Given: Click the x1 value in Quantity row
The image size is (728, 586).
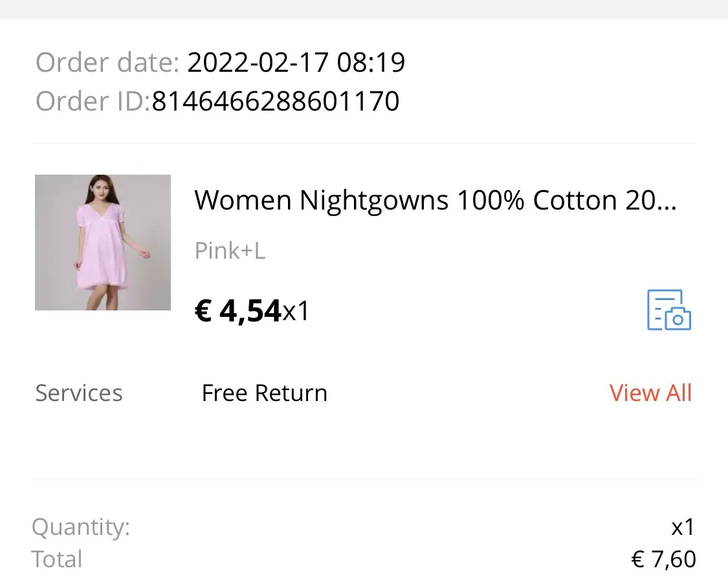Looking at the screenshot, I should 683,527.
